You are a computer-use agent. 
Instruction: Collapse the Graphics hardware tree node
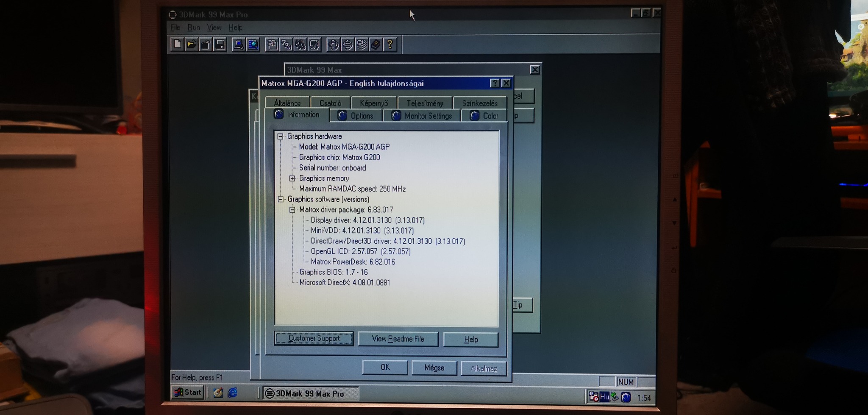281,136
